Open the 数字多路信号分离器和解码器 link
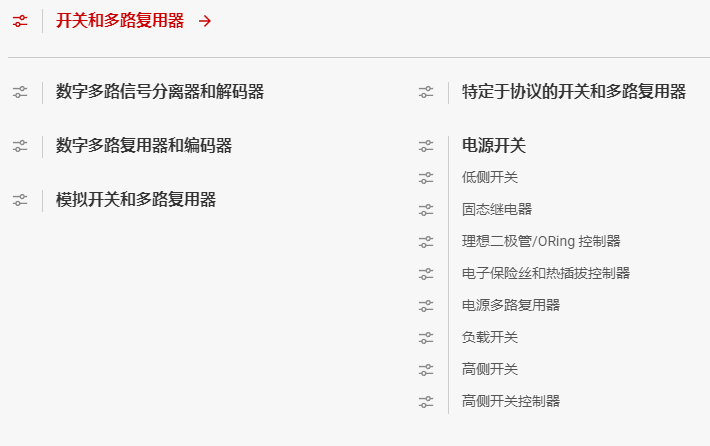Viewport: 710px width, 446px height. [160, 92]
